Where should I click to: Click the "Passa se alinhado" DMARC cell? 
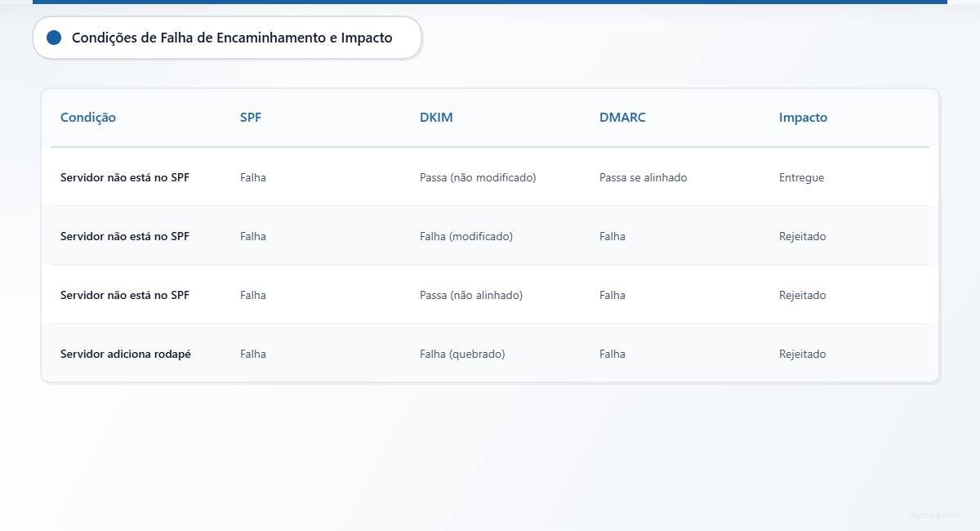coord(644,177)
